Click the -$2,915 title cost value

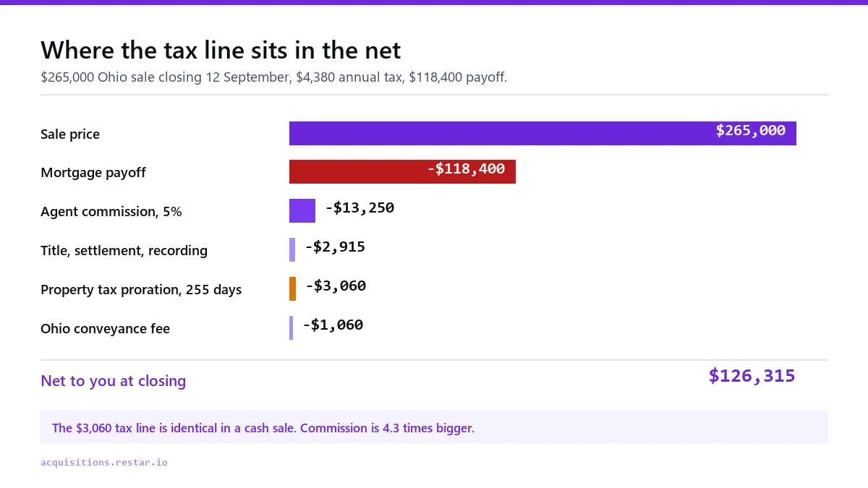coord(335,247)
